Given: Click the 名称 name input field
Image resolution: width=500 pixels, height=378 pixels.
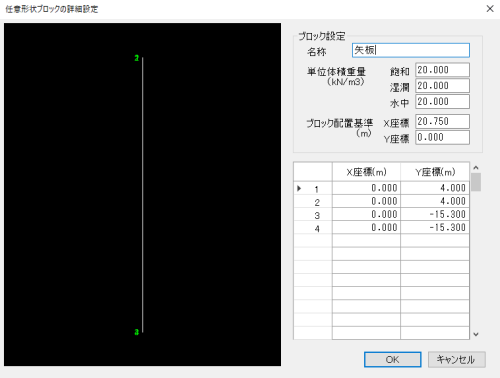Looking at the screenshot, I should click(x=411, y=50).
